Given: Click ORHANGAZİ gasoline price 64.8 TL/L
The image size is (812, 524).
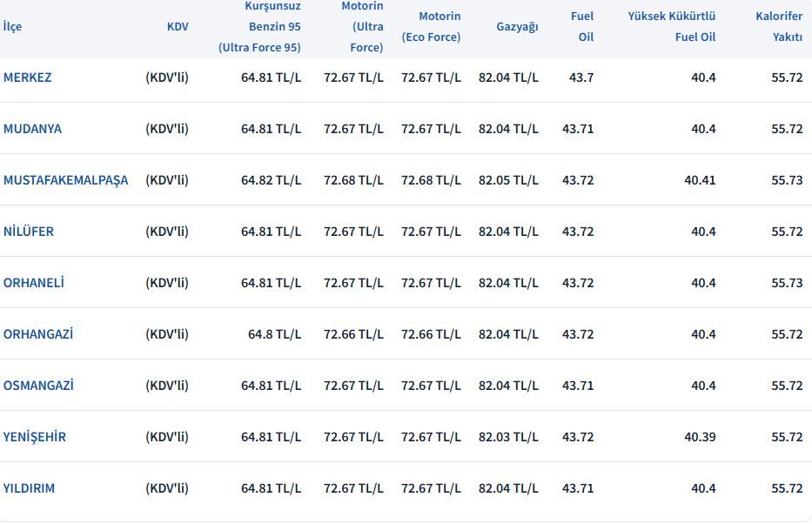Looking at the screenshot, I should (x=274, y=334).
